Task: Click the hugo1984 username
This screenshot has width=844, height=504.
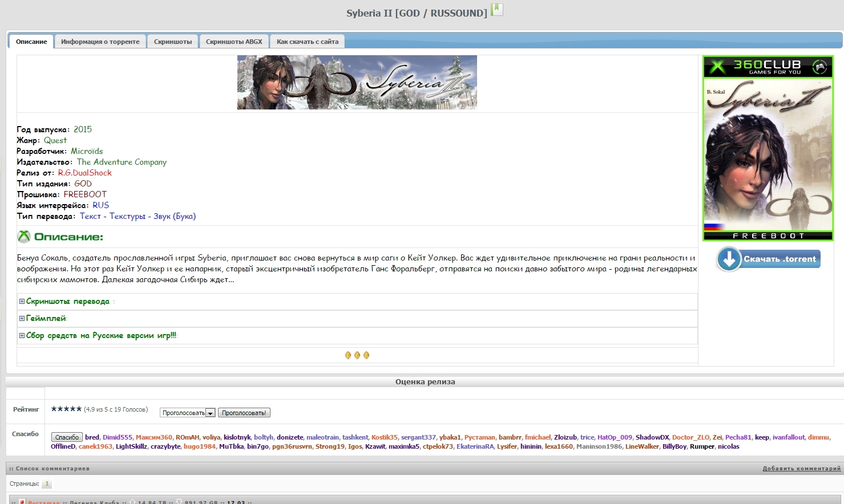Action: click(200, 446)
